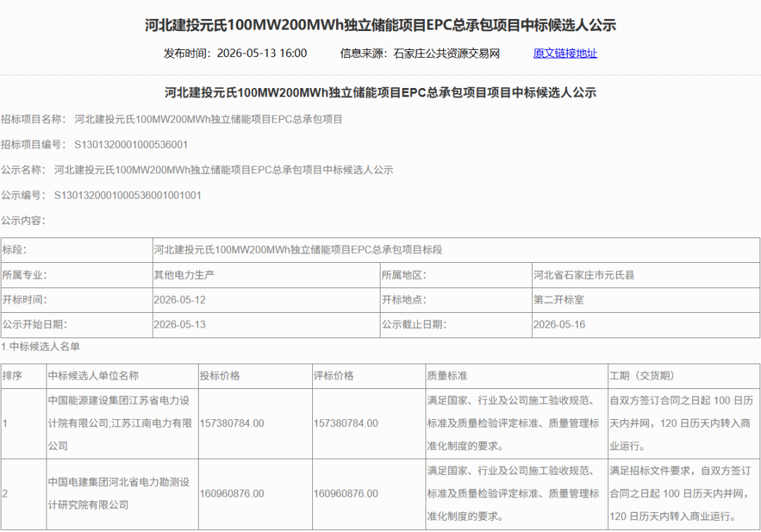Click the 标段 label cell
The height and width of the screenshot is (532, 761).
[77, 250]
